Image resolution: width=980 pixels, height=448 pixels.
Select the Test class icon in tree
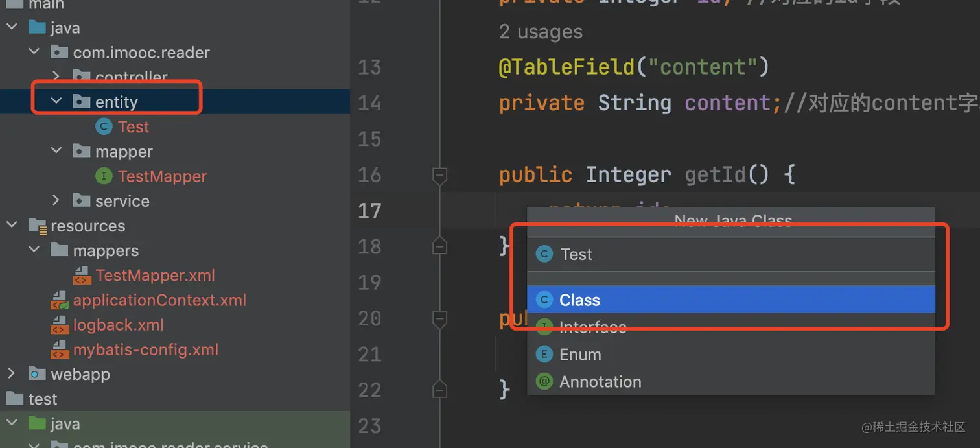(x=104, y=126)
